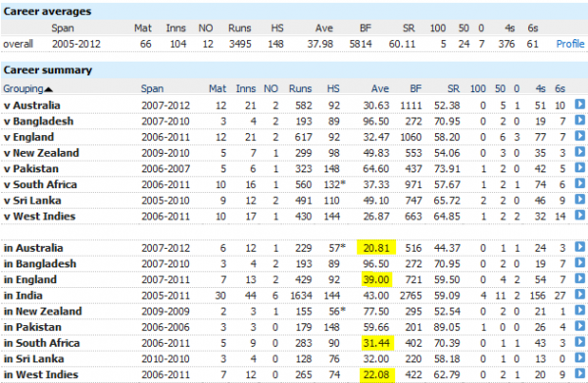Sort Career summary by 50 column header
Screen dimensions: 588x383
(x=500, y=89)
